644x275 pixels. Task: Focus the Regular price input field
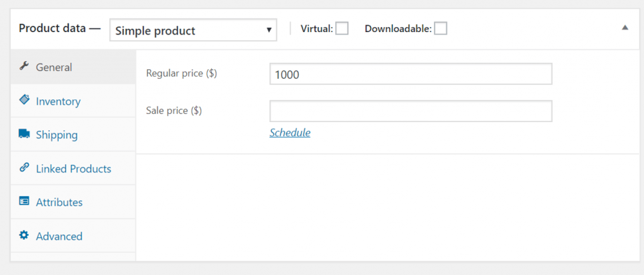411,74
